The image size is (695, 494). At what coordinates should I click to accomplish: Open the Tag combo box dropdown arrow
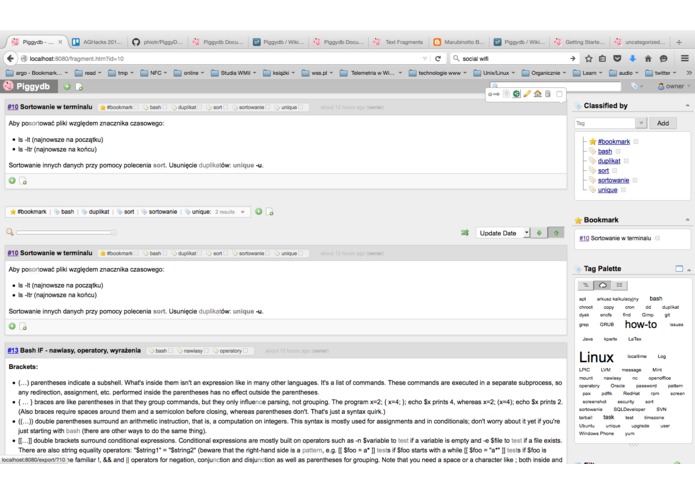click(x=641, y=123)
